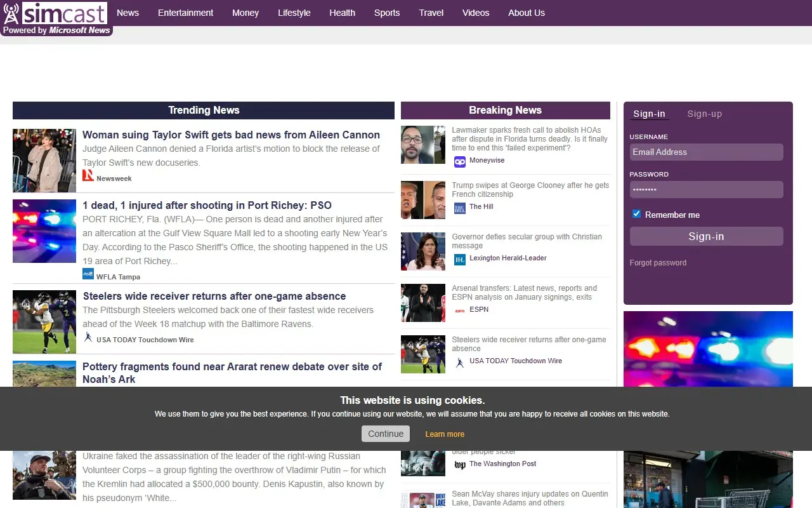Click The Washington Post source icon
The width and height of the screenshot is (812, 508).
460,465
